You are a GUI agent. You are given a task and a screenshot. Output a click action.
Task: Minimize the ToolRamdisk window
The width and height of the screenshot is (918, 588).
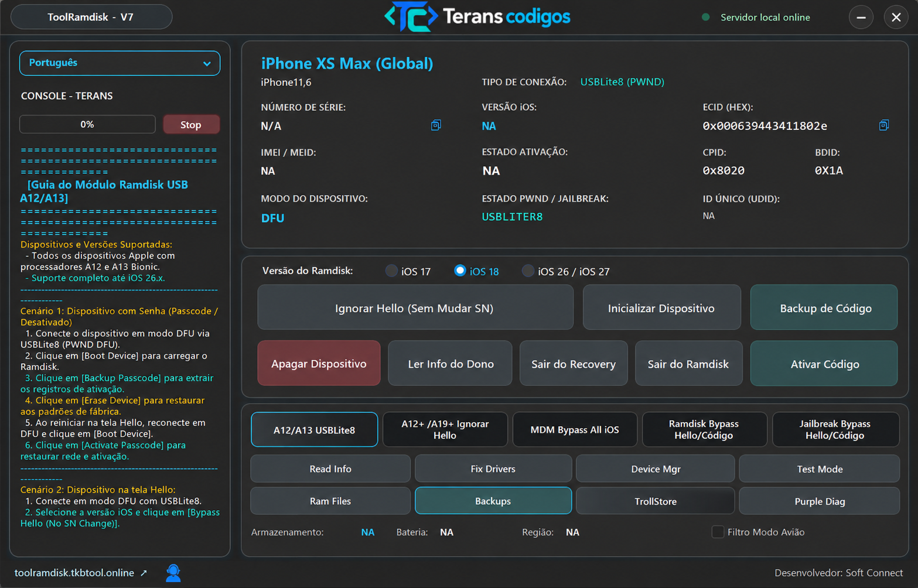[x=861, y=18]
